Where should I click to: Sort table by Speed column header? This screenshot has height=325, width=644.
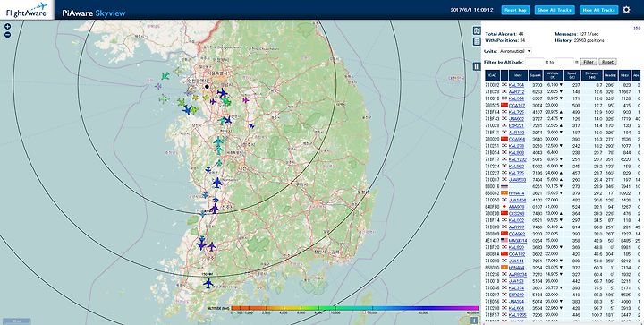coord(572,75)
